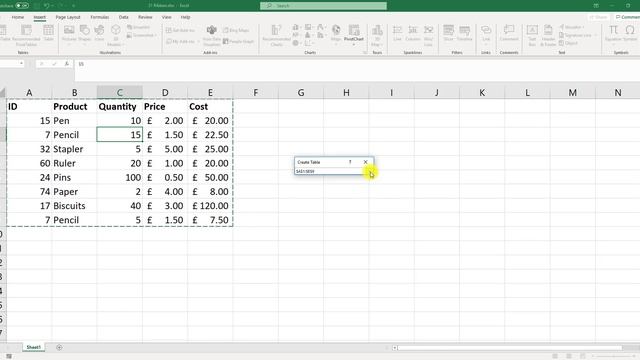Click the Product header cell
The image size is (640, 360).
point(74,107)
